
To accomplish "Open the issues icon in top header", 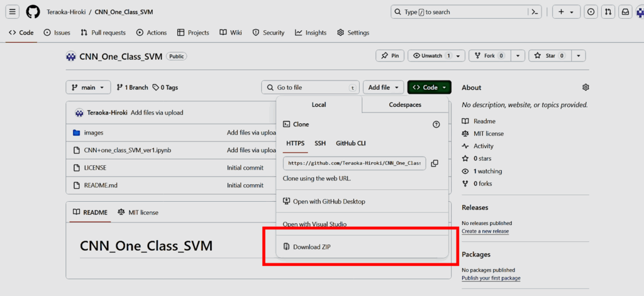I will tap(591, 12).
